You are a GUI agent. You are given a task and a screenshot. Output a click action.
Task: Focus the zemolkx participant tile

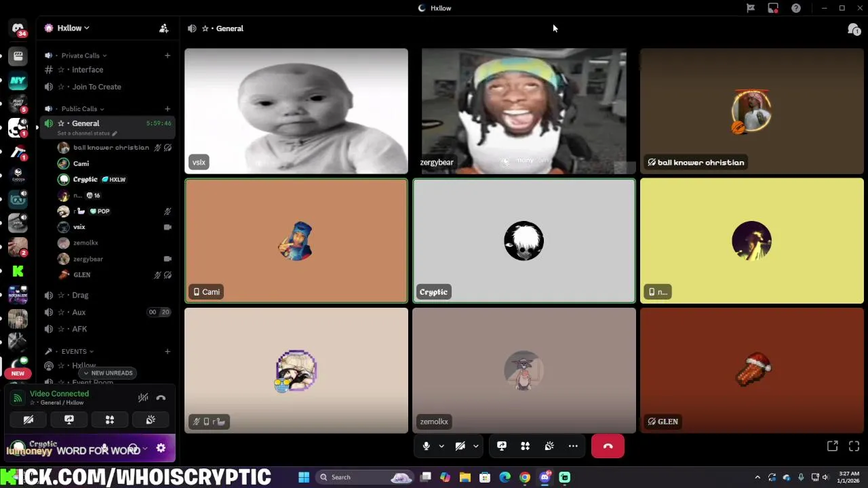[x=524, y=371]
